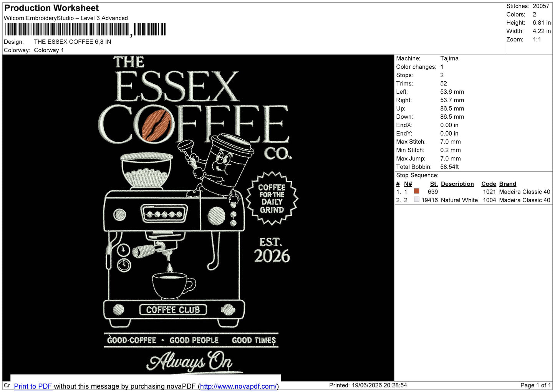555x392 pixels.
Task: Click stitch count 19416 in stop row 2
Action: coord(430,200)
